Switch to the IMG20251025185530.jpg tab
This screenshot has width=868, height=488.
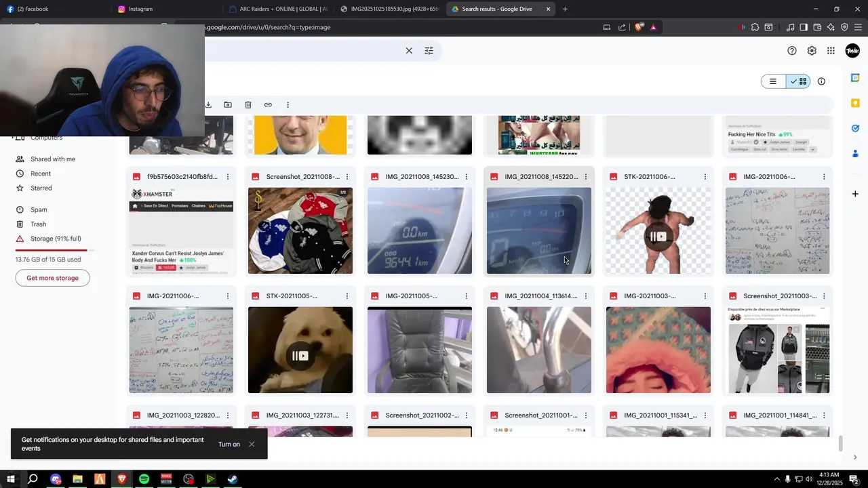(x=389, y=9)
